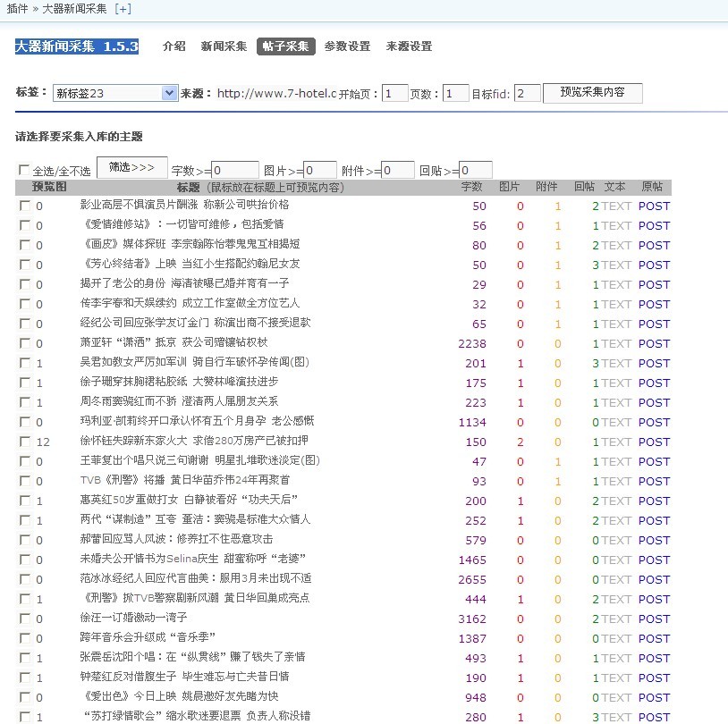Click the 大器新闻采集 breadcrumb text
The height and width of the screenshot is (724, 728).
click(x=74, y=9)
